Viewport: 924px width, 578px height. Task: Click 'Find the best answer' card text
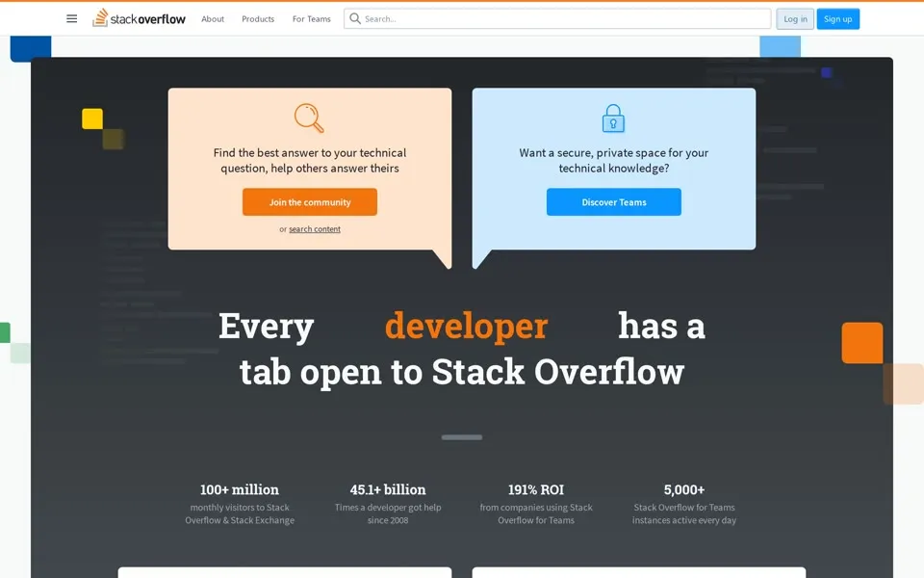point(310,161)
